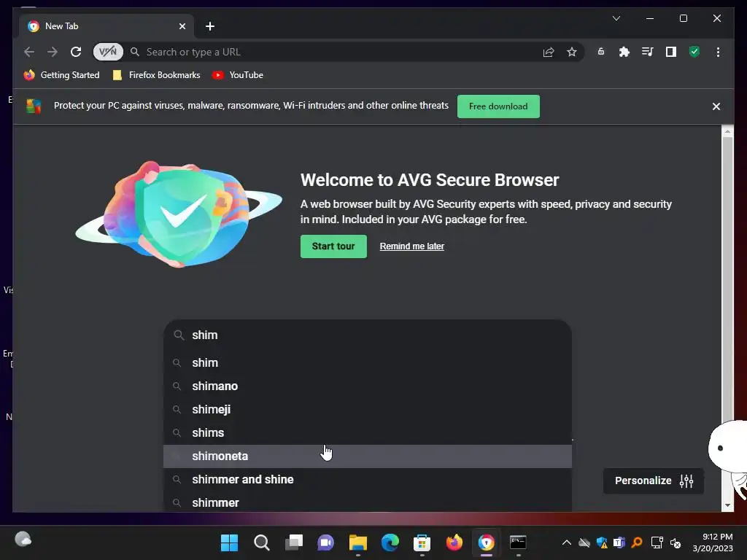The height and width of the screenshot is (560, 747).
Task: Select the 'shimoneta' suggestion
Action: 368,456
